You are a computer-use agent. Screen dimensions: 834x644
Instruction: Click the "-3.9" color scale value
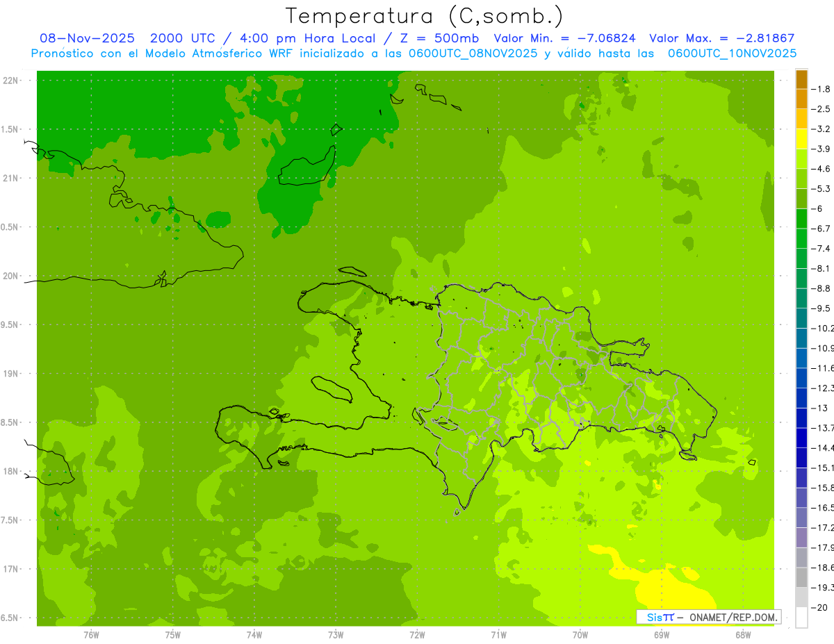click(821, 149)
